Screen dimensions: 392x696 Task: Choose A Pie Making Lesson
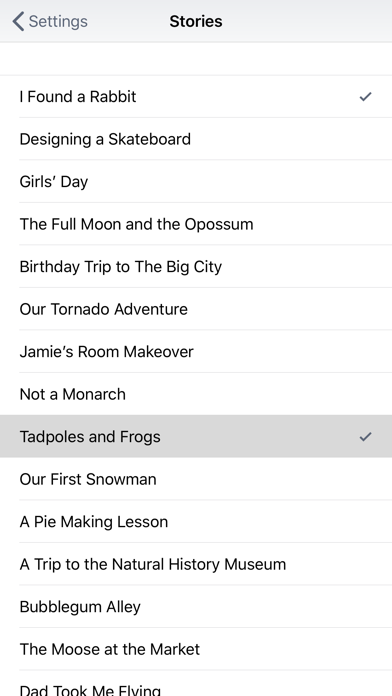click(x=196, y=522)
